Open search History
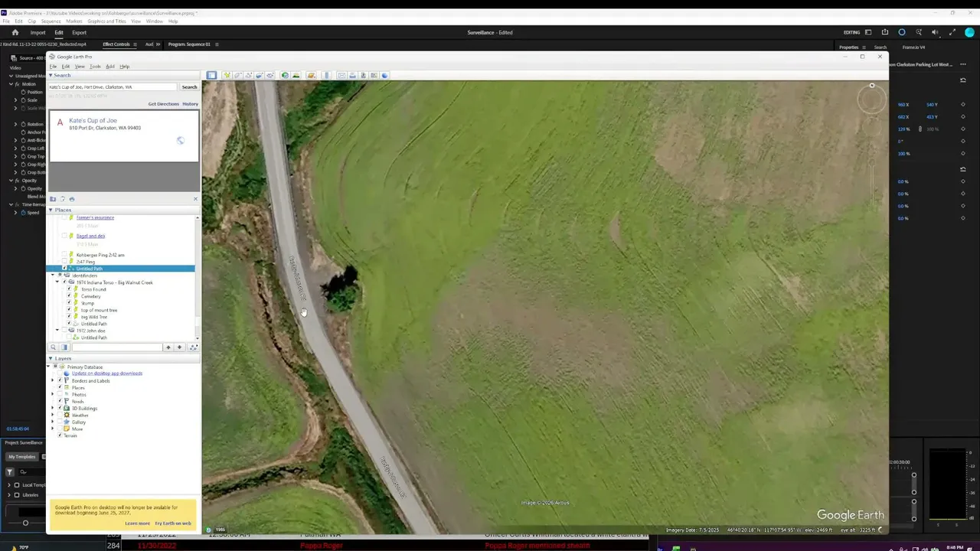The width and height of the screenshot is (980, 551). point(191,104)
